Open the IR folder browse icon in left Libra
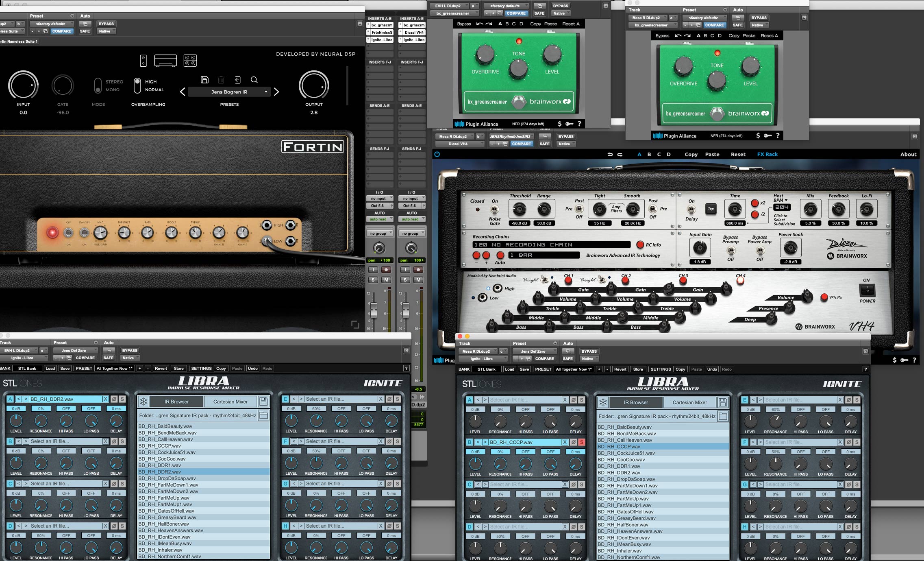 [x=263, y=415]
